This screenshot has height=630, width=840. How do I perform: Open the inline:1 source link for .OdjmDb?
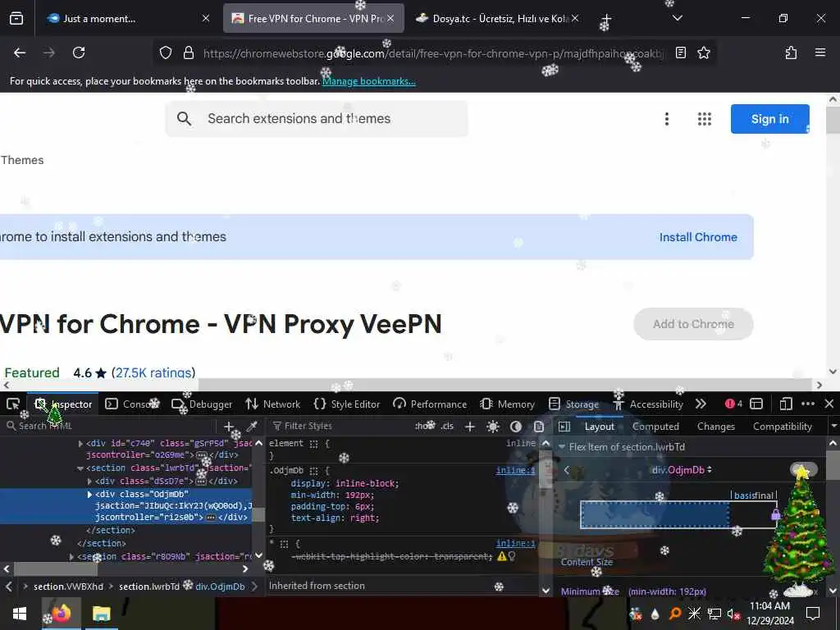point(515,470)
